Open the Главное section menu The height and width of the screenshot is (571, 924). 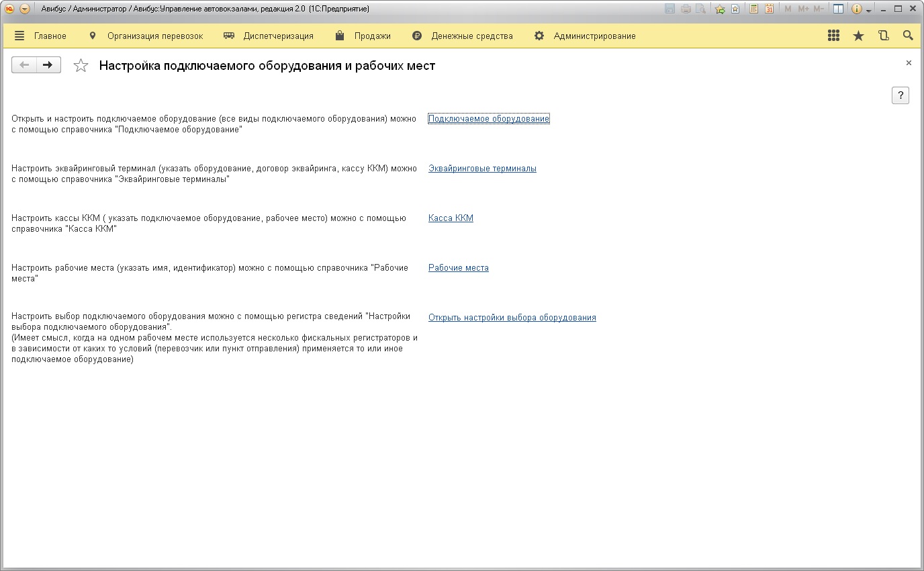pos(40,36)
